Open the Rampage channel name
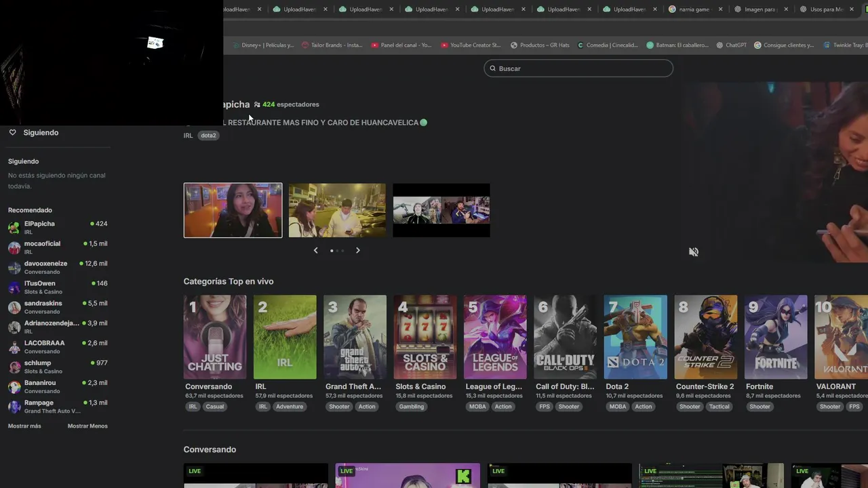868x488 pixels. click(x=39, y=403)
